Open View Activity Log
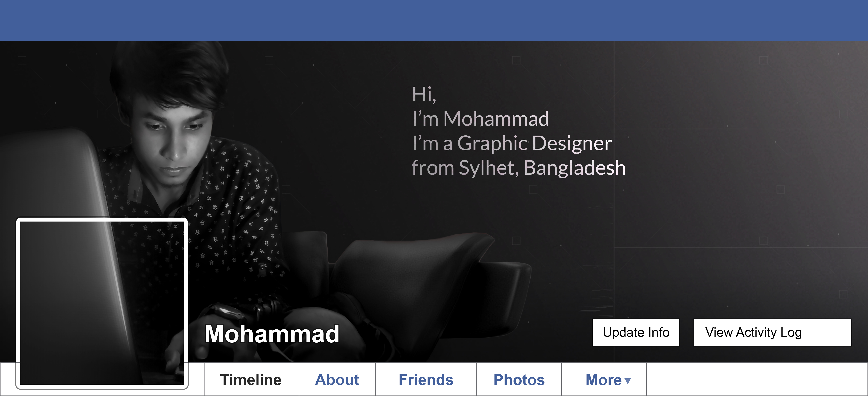The width and height of the screenshot is (868, 396). pyautogui.click(x=772, y=332)
